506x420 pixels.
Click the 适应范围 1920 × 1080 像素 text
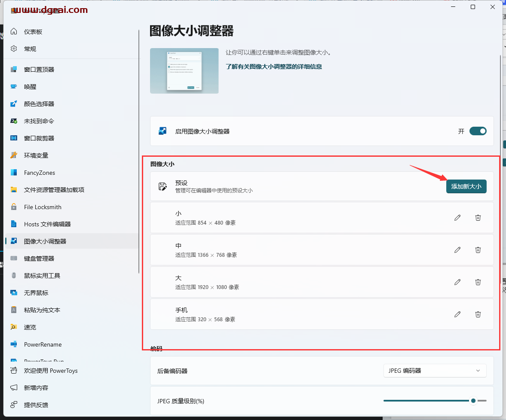click(x=207, y=287)
